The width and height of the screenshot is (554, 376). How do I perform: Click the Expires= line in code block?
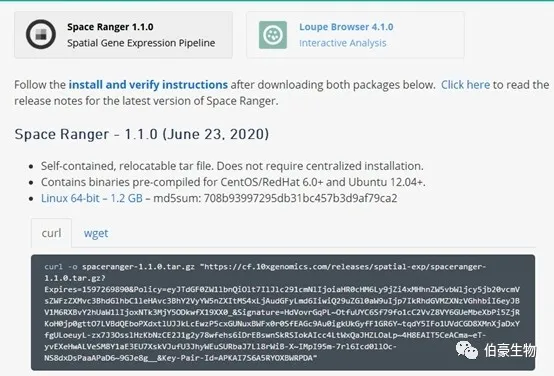(x=282, y=289)
